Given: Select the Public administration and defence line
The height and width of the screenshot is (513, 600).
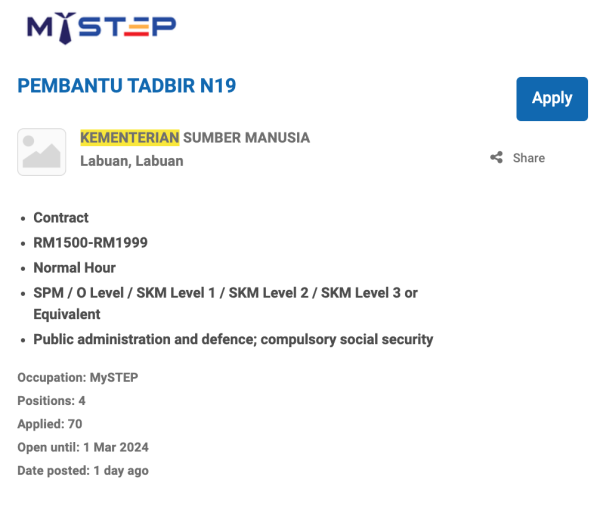Looking at the screenshot, I should [233, 340].
